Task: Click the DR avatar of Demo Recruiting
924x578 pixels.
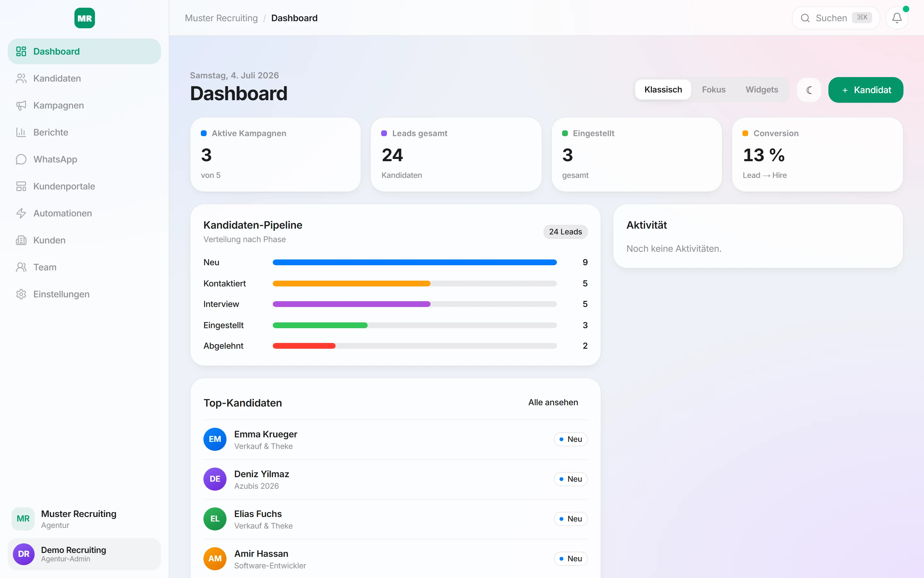Action: click(x=24, y=554)
